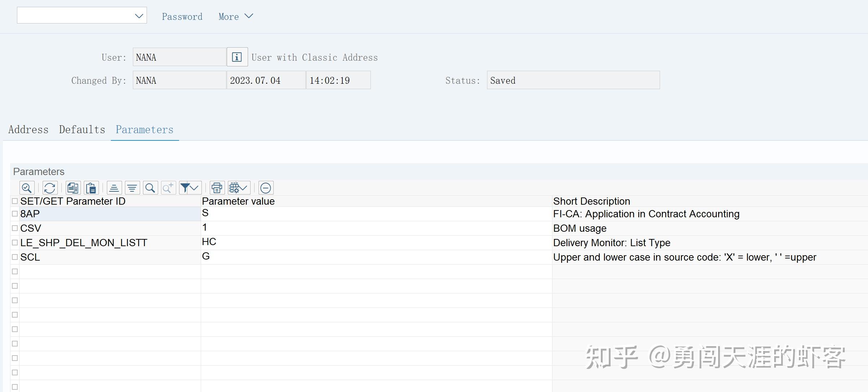Tick the checkbox for parameter 8AP
The image size is (868, 392).
[x=15, y=214]
